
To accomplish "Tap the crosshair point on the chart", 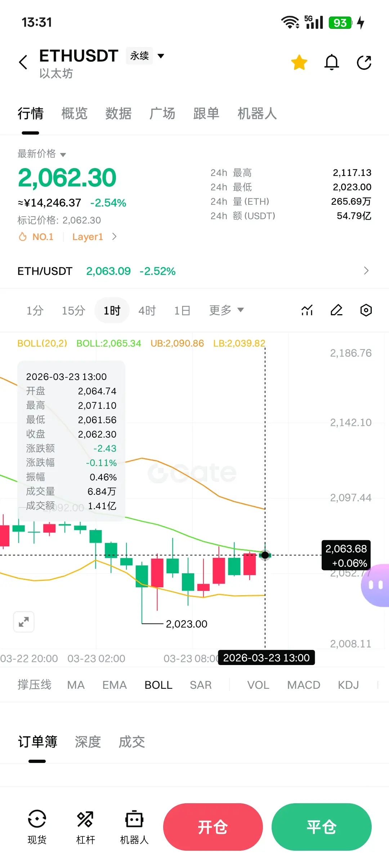I will [265, 555].
